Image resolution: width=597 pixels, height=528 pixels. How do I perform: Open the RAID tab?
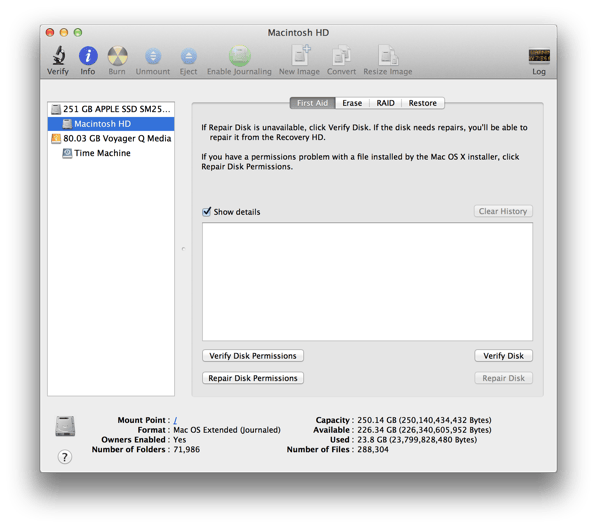coord(385,103)
